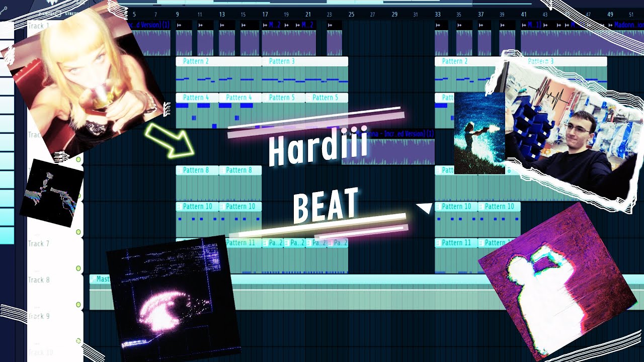Viewport: 644px width, 362px height.
Task: Click audio clip arrow icon at bar 9
Action: pos(179,25)
